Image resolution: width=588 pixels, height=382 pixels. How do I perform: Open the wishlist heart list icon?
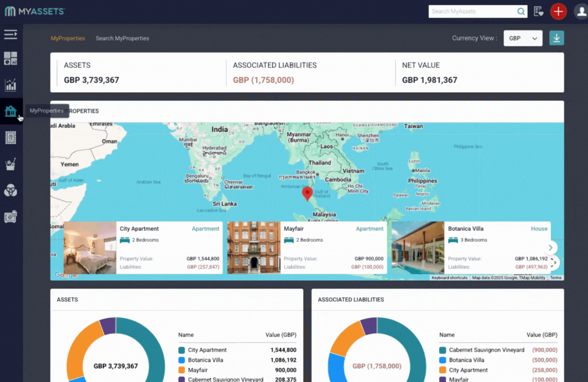coord(538,12)
